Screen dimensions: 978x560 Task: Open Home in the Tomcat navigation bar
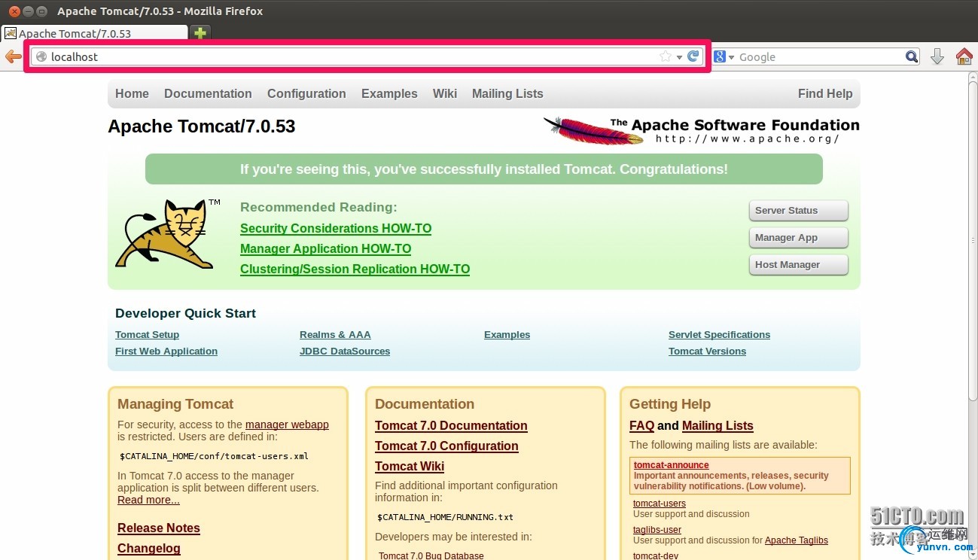click(133, 93)
